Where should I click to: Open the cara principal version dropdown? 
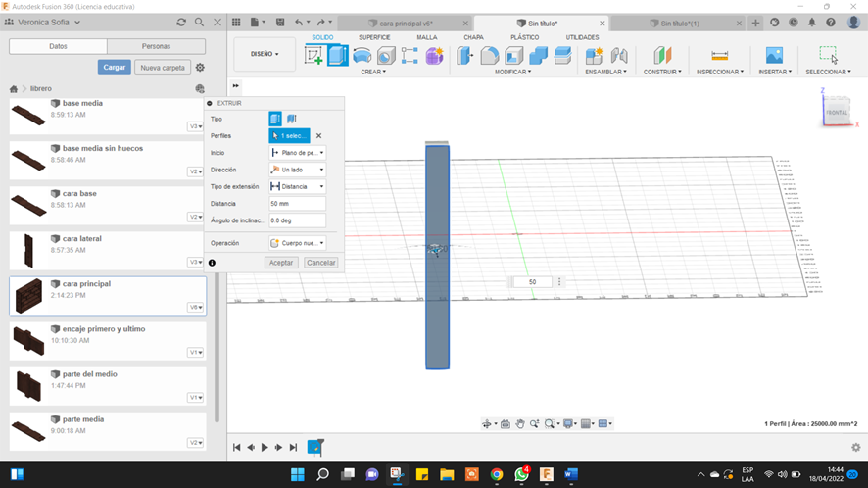[196, 308]
